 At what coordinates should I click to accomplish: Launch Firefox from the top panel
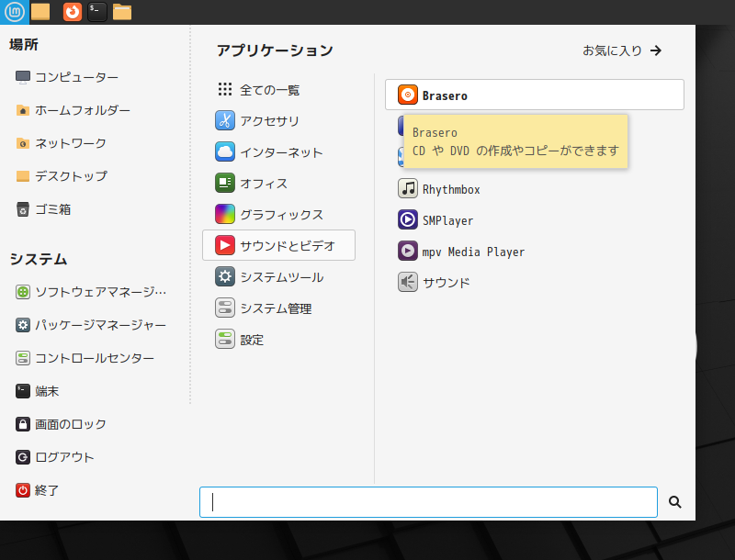tap(73, 12)
